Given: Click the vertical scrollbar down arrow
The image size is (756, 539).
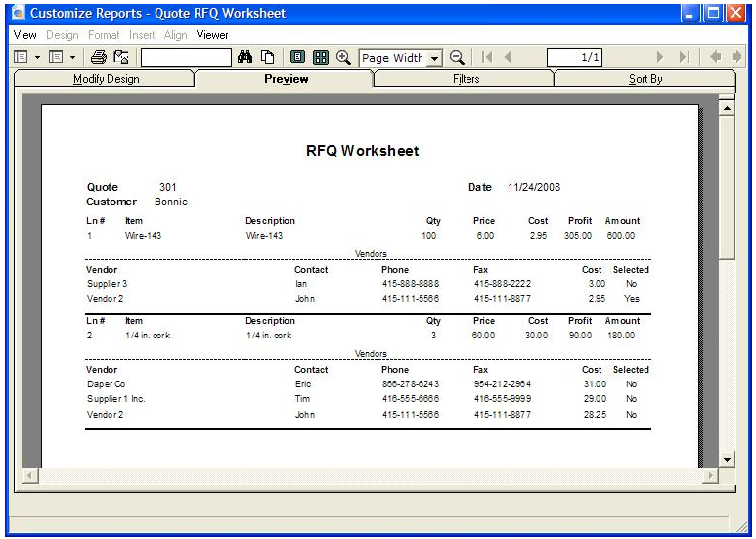Looking at the screenshot, I should [x=726, y=459].
